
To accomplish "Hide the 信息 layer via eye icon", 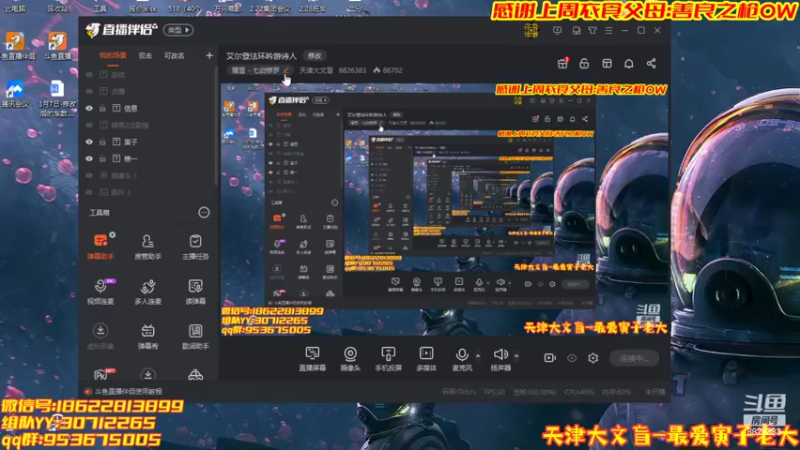I will [89, 108].
